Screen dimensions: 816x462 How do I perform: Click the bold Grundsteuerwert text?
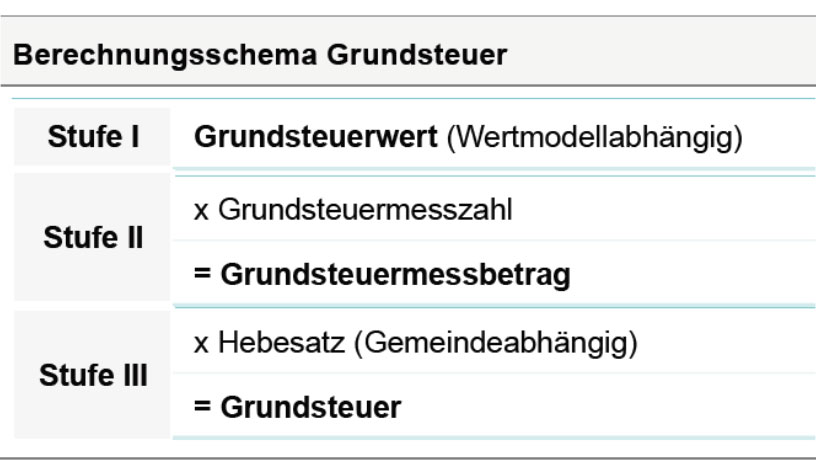click(x=315, y=137)
